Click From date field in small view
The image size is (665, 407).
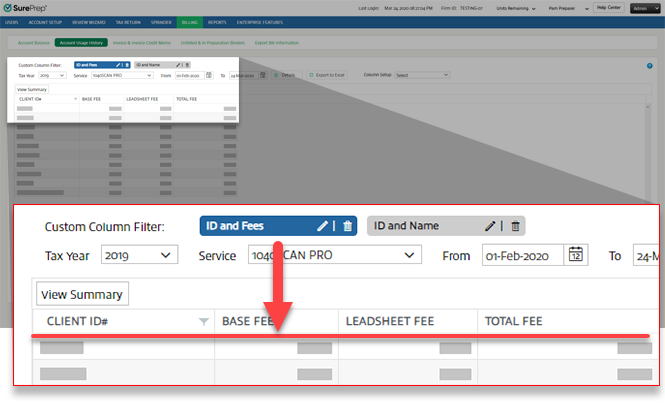[x=190, y=75]
